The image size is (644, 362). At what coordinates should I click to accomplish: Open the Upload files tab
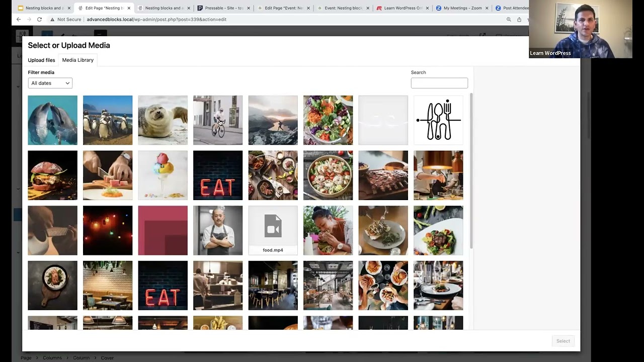41,60
